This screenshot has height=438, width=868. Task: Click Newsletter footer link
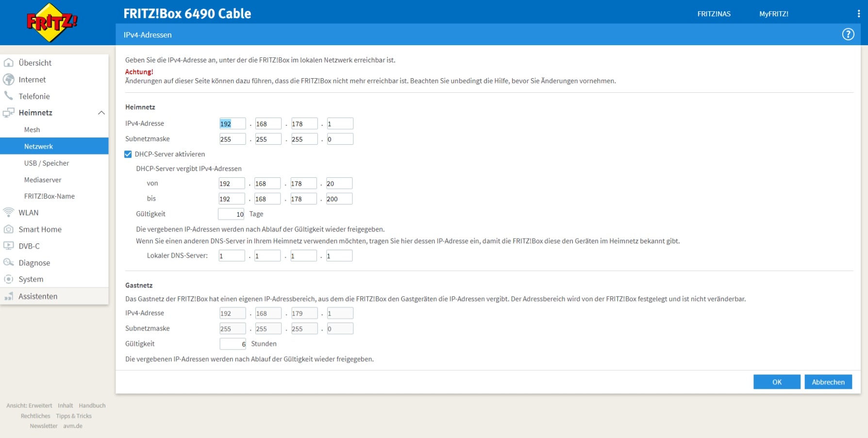coord(44,426)
